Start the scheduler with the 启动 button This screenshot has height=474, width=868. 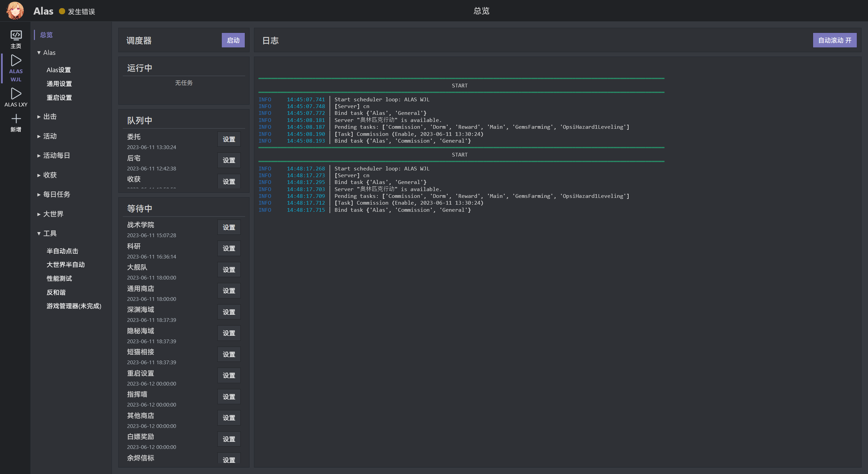click(233, 40)
